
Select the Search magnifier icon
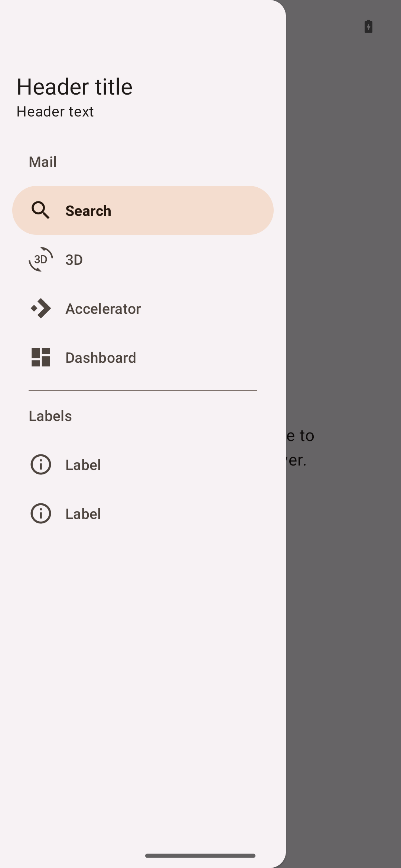[x=40, y=210]
